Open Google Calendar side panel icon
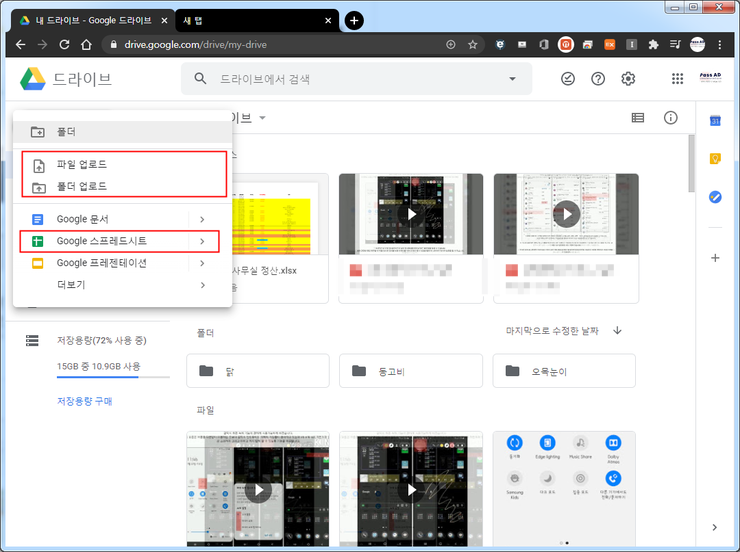The width and height of the screenshot is (740, 552). tap(715, 121)
